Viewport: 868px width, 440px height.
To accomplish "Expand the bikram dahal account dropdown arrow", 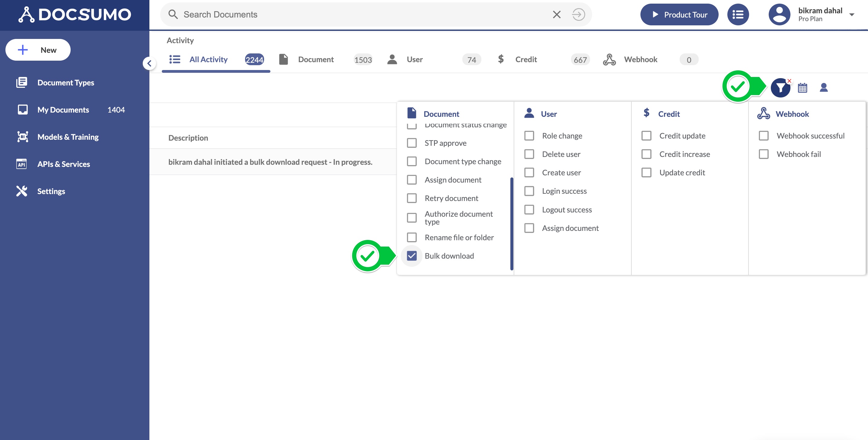I will click(851, 15).
